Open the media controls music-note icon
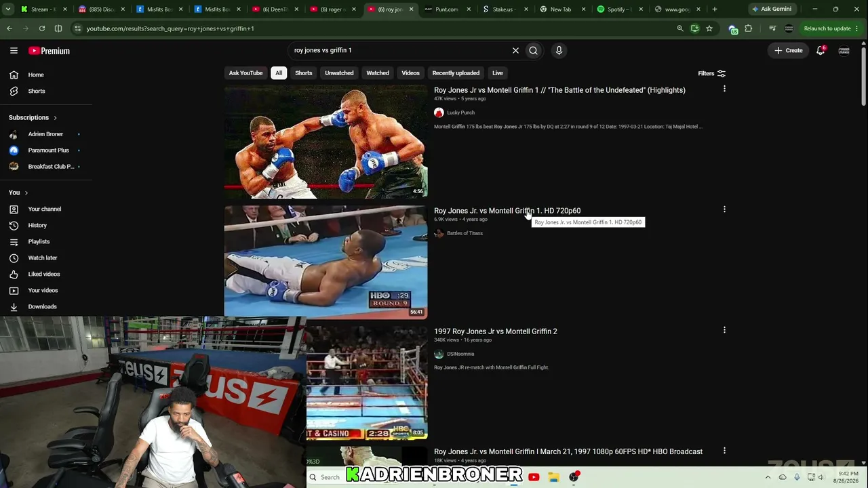The width and height of the screenshot is (868, 488). (772, 28)
